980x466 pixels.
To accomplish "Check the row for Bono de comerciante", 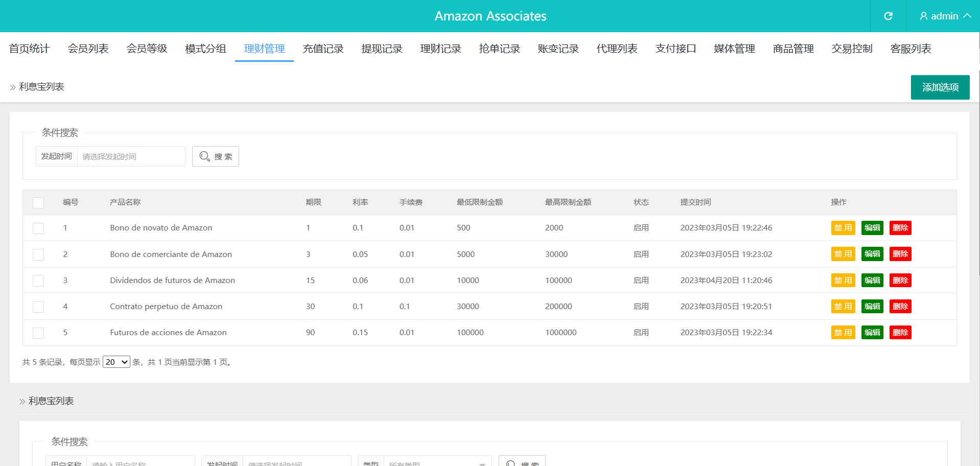I will (38, 254).
